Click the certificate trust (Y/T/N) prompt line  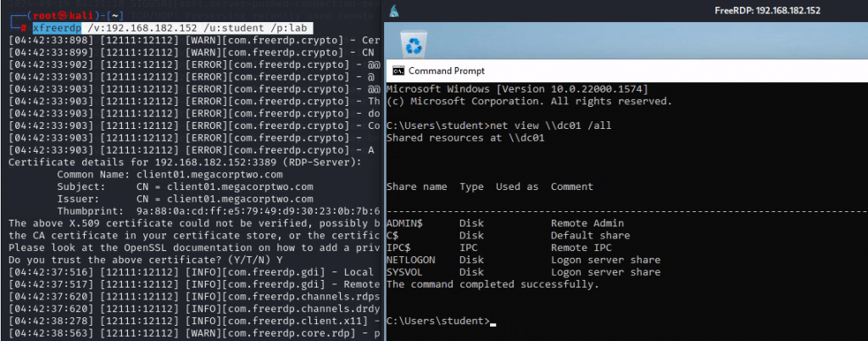coord(146,260)
